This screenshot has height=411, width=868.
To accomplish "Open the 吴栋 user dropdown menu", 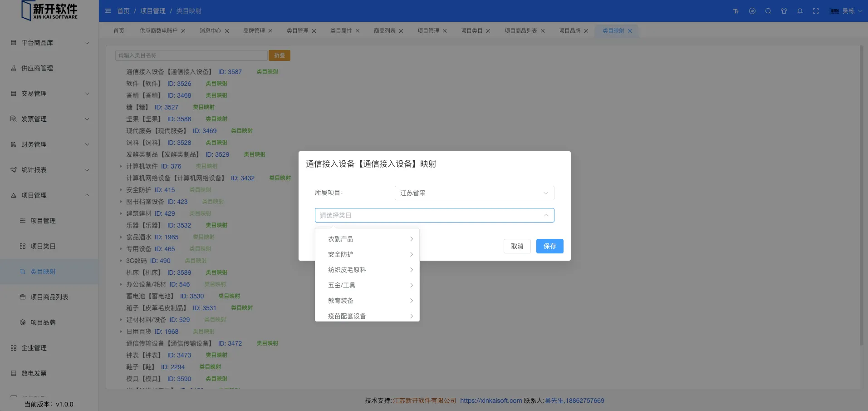I will click(847, 11).
